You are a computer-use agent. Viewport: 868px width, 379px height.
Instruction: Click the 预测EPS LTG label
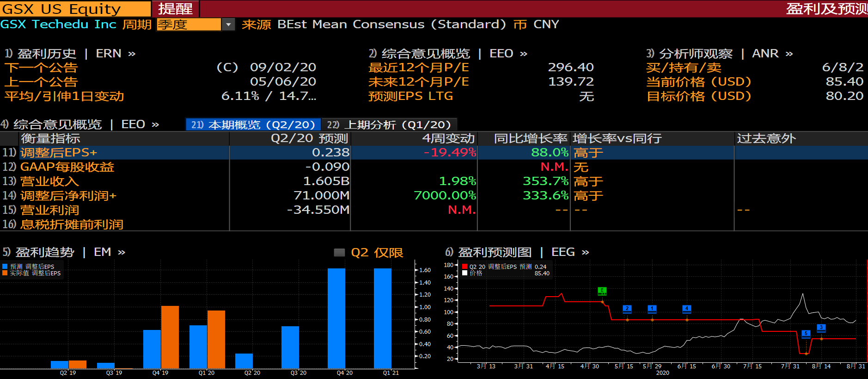tap(411, 96)
